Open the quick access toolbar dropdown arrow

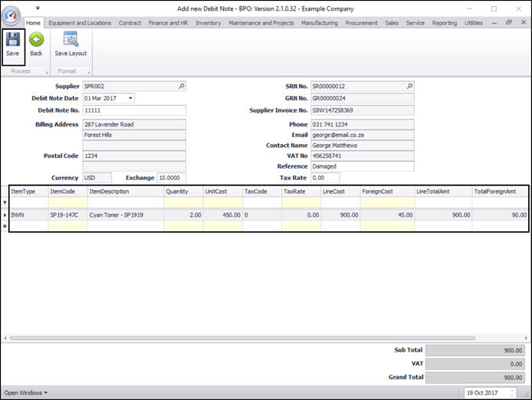coord(38,8)
